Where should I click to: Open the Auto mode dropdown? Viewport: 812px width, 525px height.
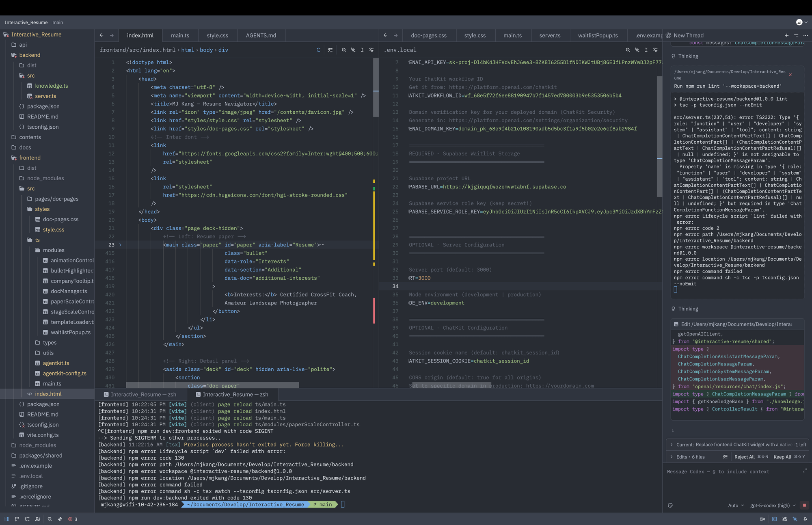736,506
